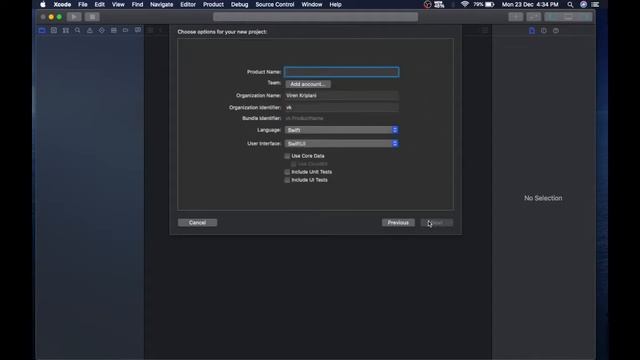Open the User Interface dropdown showing SwiftUI
This screenshot has width=640, height=360.
click(342, 144)
